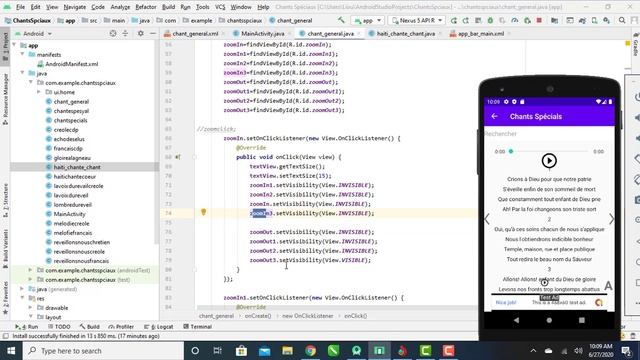Screen dimensions: 640x360
Task: Click the onCreate() breadcrumb
Action: click(258, 316)
